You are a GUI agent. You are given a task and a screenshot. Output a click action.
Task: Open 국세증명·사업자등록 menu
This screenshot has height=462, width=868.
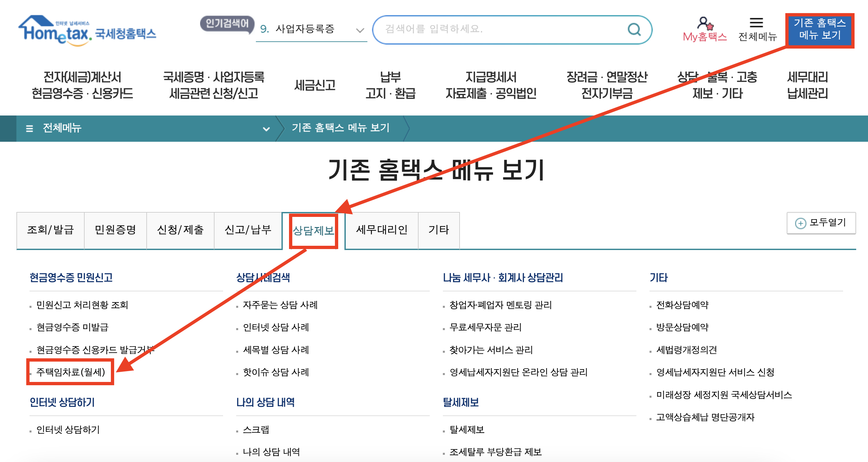coord(214,85)
